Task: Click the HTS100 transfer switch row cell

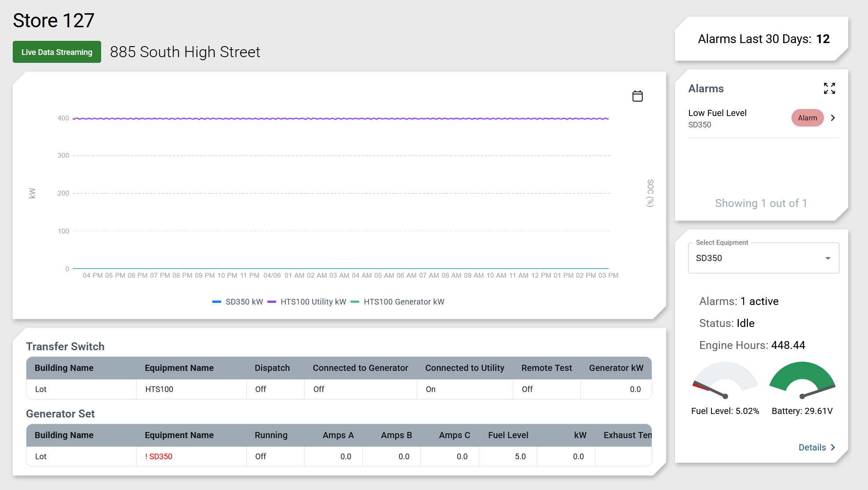Action: (x=159, y=389)
